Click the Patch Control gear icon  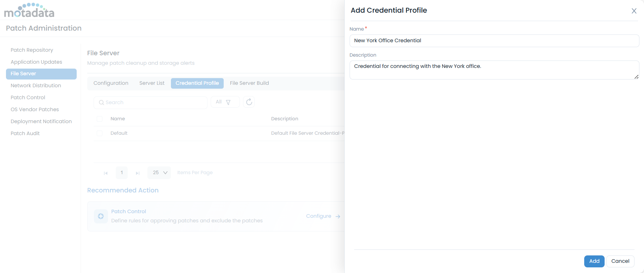click(x=101, y=216)
